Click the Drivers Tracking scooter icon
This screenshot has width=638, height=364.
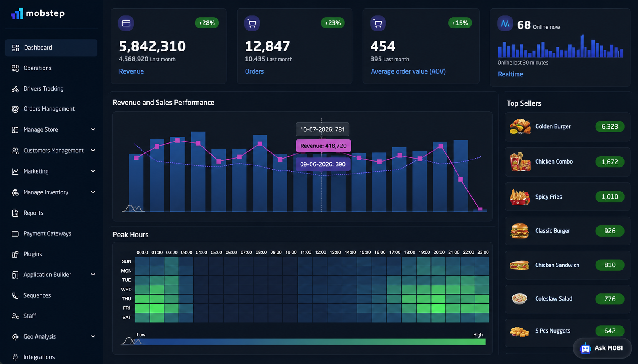15,89
